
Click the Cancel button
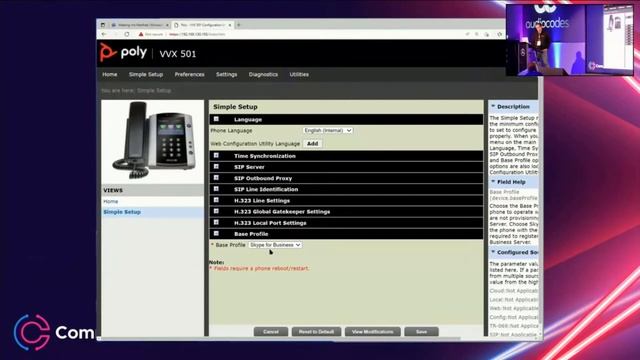[x=271, y=332]
